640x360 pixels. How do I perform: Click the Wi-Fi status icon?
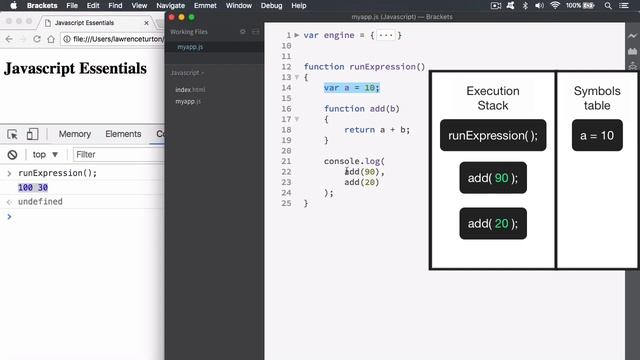[x=555, y=6]
